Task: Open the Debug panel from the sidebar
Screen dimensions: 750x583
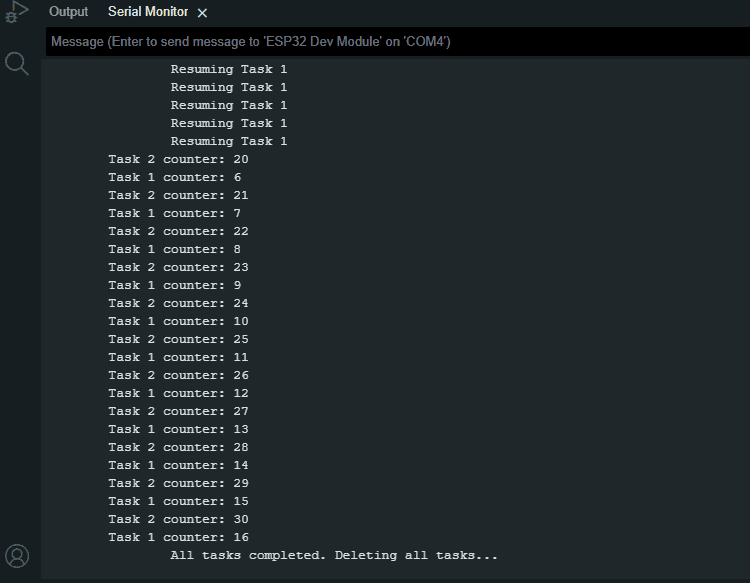Action: [x=17, y=11]
